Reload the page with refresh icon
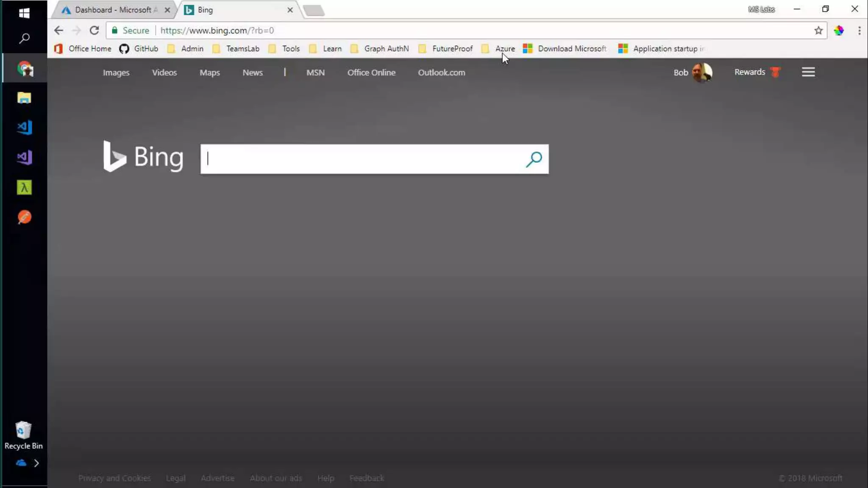The image size is (868, 488). tap(94, 30)
